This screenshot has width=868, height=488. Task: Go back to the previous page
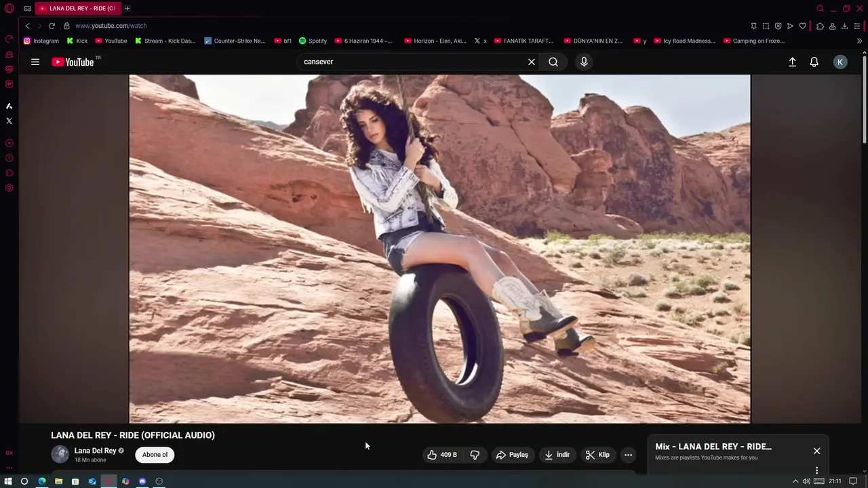click(x=27, y=26)
